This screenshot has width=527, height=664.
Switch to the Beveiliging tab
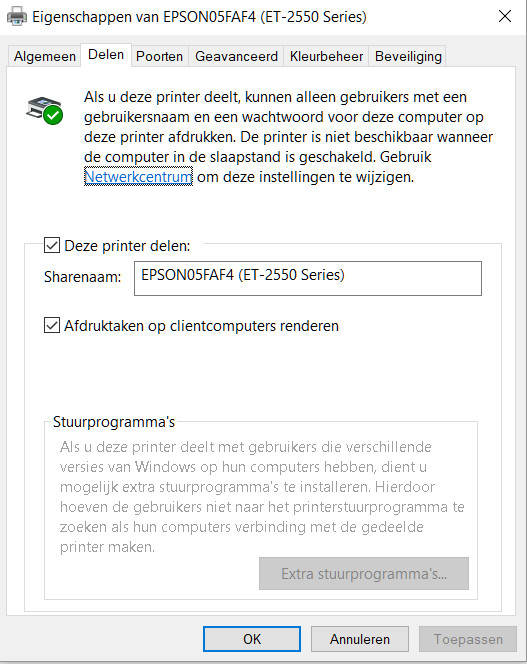click(408, 56)
